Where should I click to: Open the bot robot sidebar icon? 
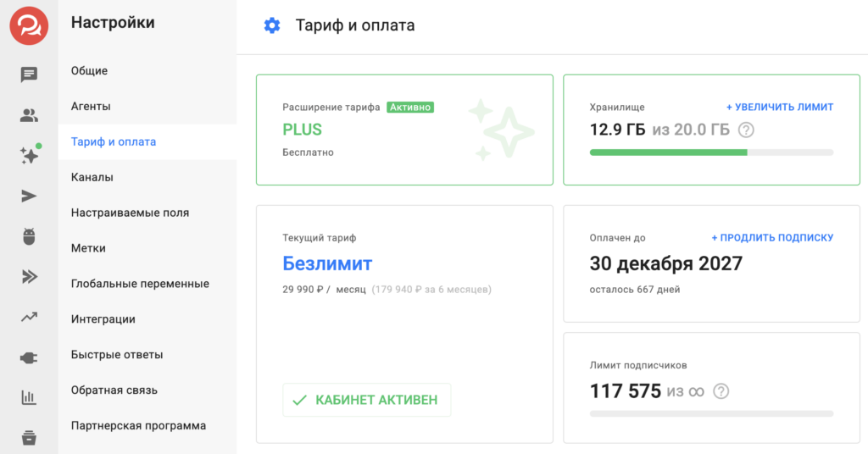click(x=29, y=236)
